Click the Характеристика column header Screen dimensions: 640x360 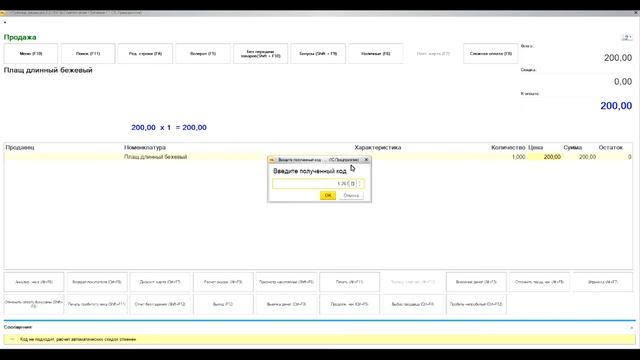click(378, 147)
